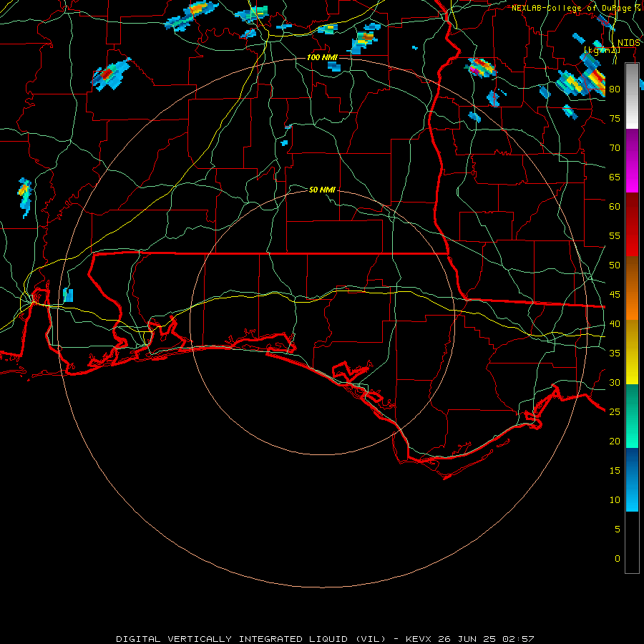This screenshot has width=644, height=644.
Task: Click the 26 JUN 25 date text
Action: point(467,639)
